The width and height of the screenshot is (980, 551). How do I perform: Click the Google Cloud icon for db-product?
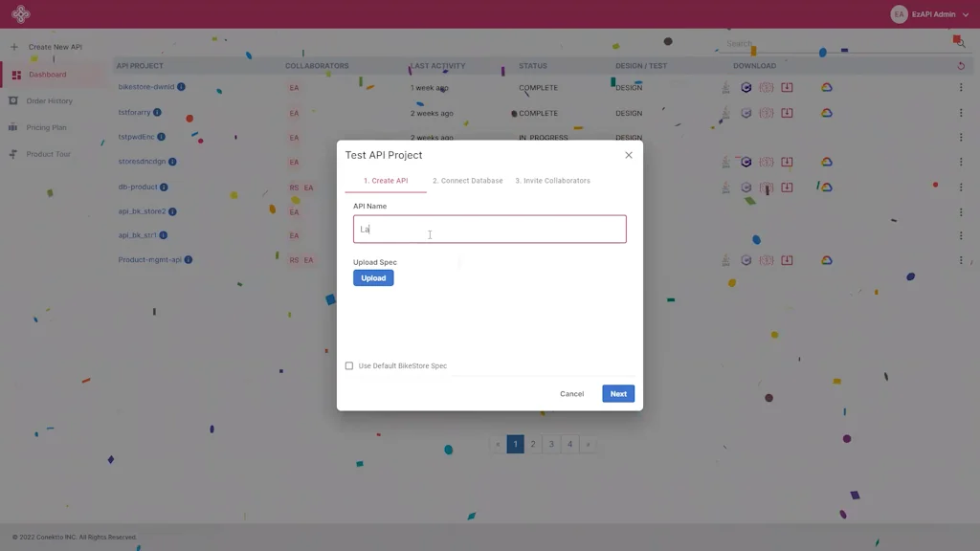(x=827, y=187)
